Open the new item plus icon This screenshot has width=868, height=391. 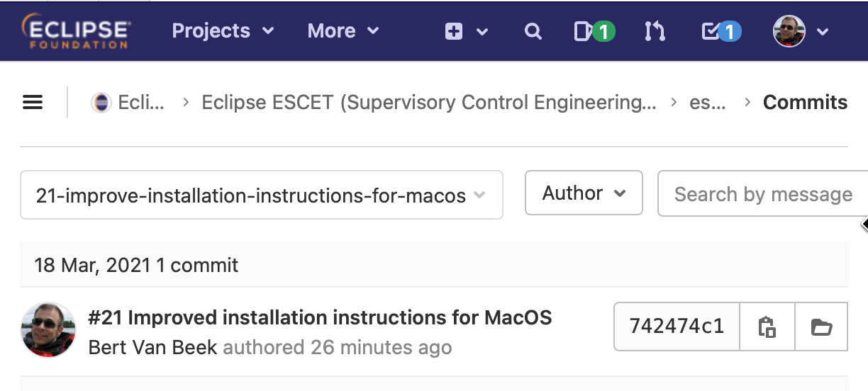454,31
